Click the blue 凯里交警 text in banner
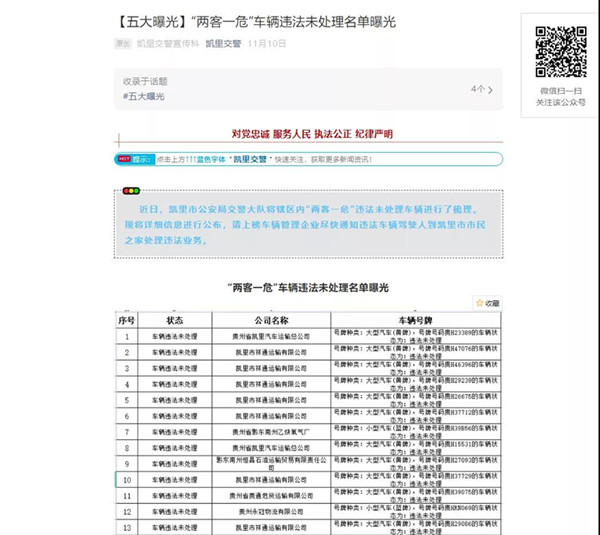This screenshot has height=535, width=600. click(x=250, y=159)
